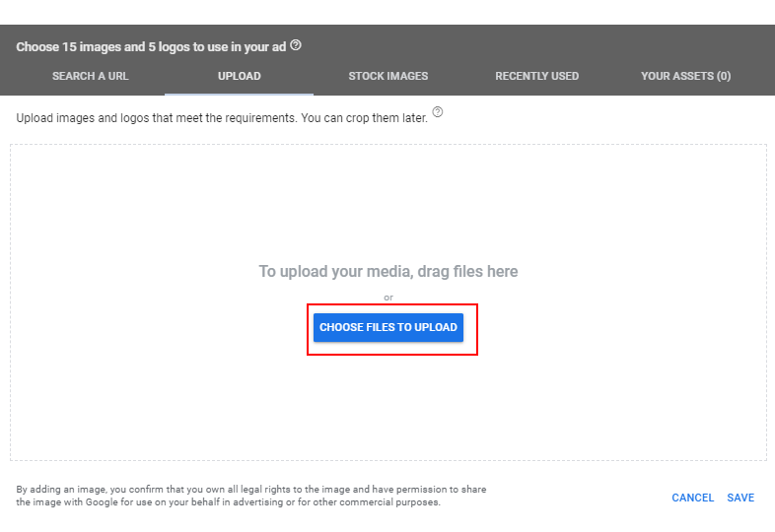The width and height of the screenshot is (775, 532).
Task: Click the upload requirements description sentence
Action: [222, 118]
